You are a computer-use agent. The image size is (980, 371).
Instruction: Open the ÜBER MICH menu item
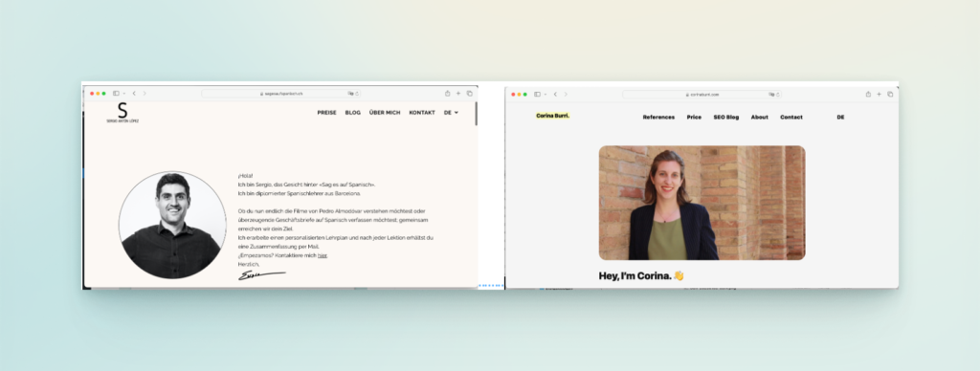tap(385, 113)
